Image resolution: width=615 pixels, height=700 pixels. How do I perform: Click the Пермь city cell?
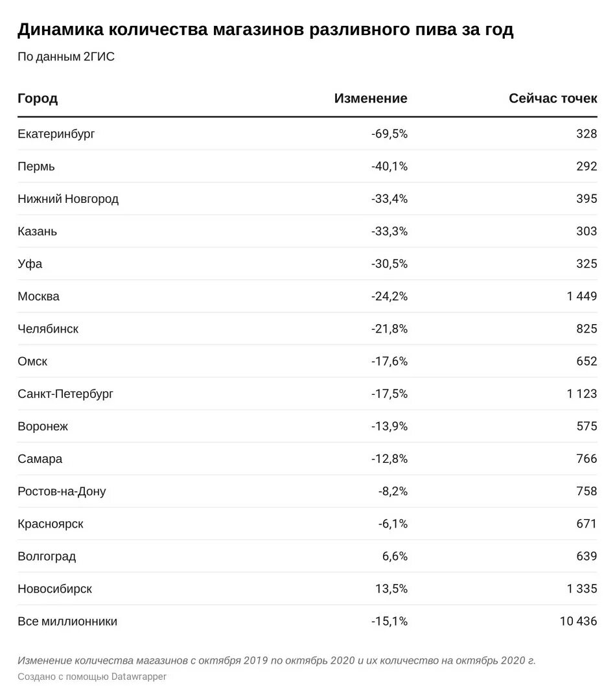[x=36, y=166]
